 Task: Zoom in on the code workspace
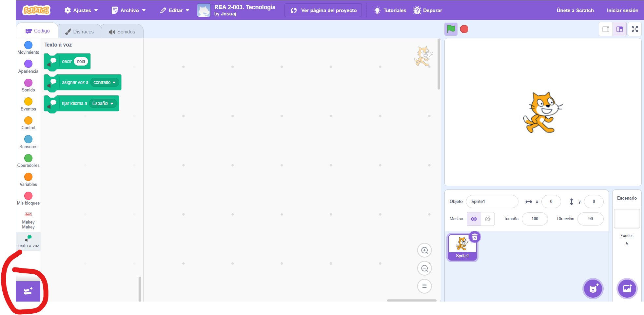point(424,250)
